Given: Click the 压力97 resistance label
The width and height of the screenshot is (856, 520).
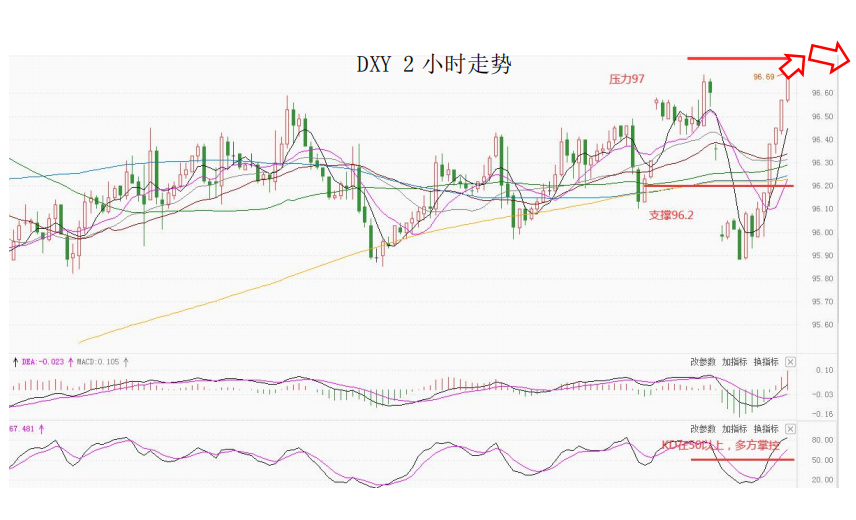Looking at the screenshot, I should coord(629,79).
